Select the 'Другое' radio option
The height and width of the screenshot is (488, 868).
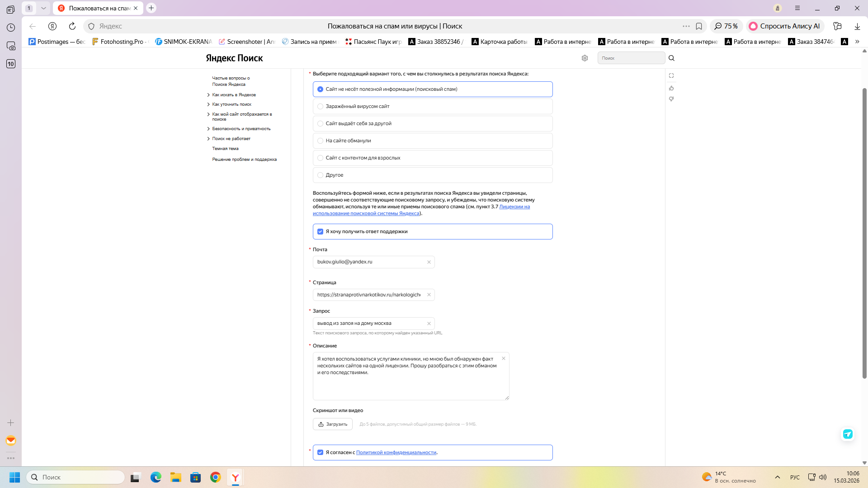point(321,175)
